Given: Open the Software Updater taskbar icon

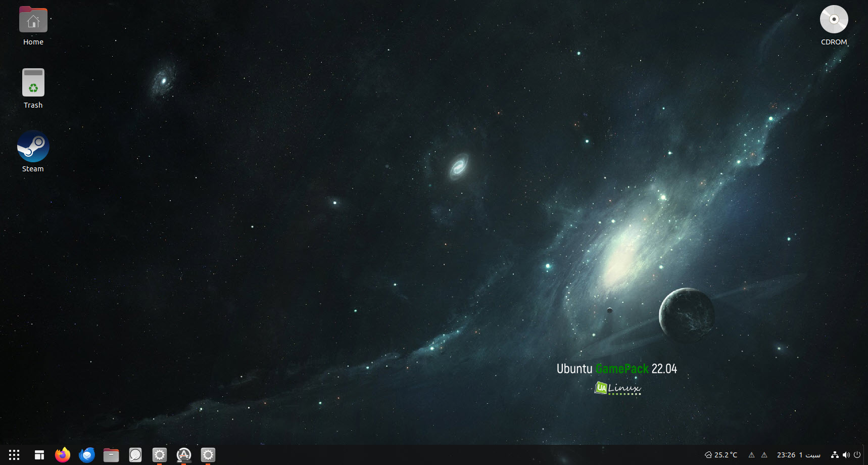Looking at the screenshot, I should pyautogui.click(x=184, y=455).
